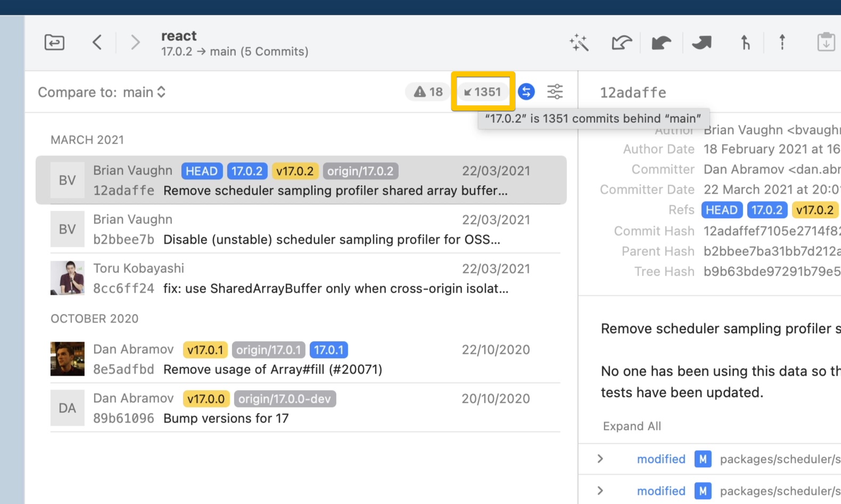The image size is (841, 504).
Task: Go forward with the right chevron
Action: pyautogui.click(x=135, y=42)
